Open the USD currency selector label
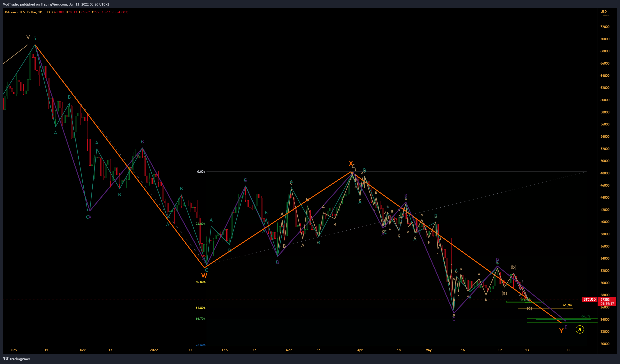Image resolution: width=620 pixels, height=364 pixels. (604, 11)
